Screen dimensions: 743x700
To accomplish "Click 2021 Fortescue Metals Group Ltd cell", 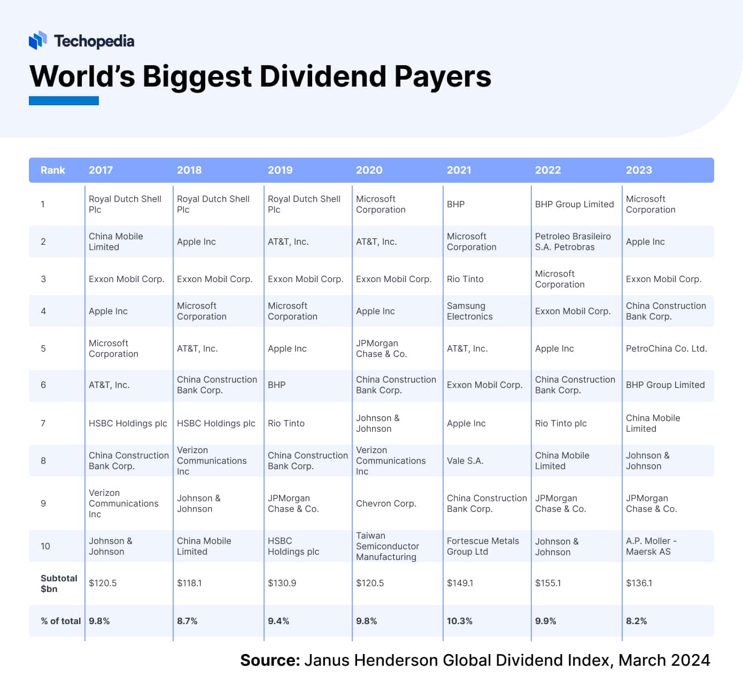I will coord(483,546).
